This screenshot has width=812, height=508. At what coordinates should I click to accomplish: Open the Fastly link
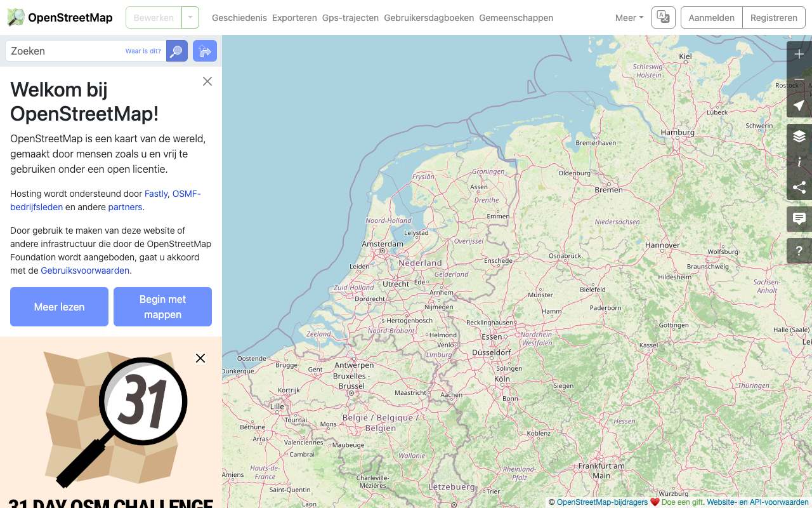156,194
